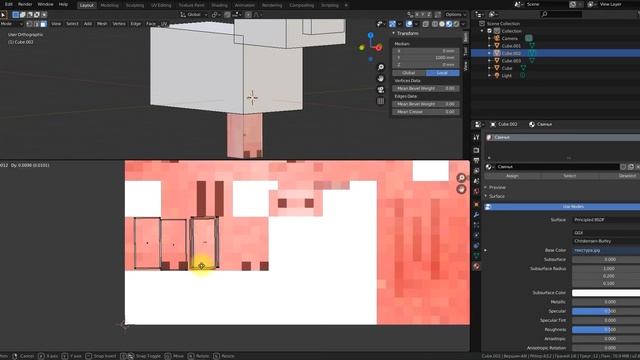The height and width of the screenshot is (360, 640).
Task: Toggle orthographic perspective grid icon
Action: tap(380, 101)
